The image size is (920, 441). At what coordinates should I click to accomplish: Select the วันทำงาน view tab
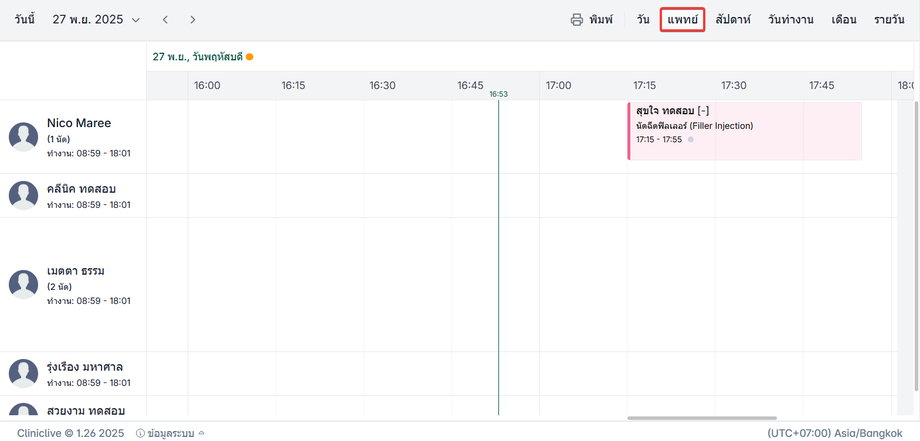790,20
